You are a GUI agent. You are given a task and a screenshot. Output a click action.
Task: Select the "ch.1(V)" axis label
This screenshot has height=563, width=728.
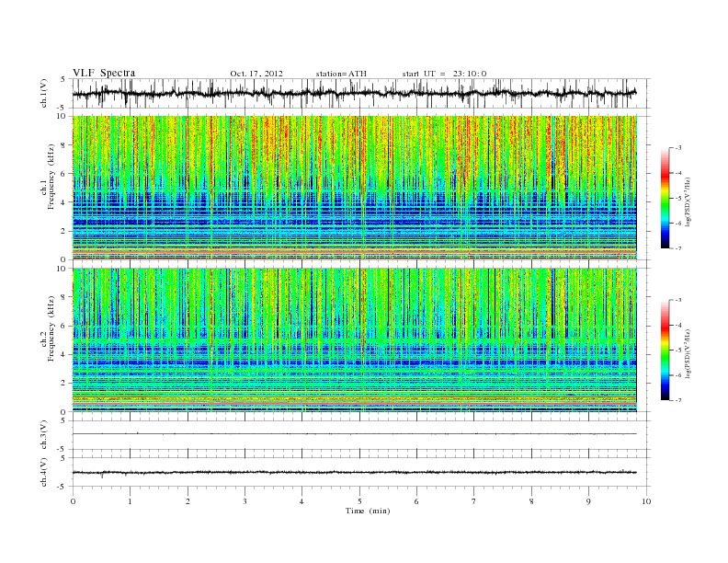[x=44, y=93]
